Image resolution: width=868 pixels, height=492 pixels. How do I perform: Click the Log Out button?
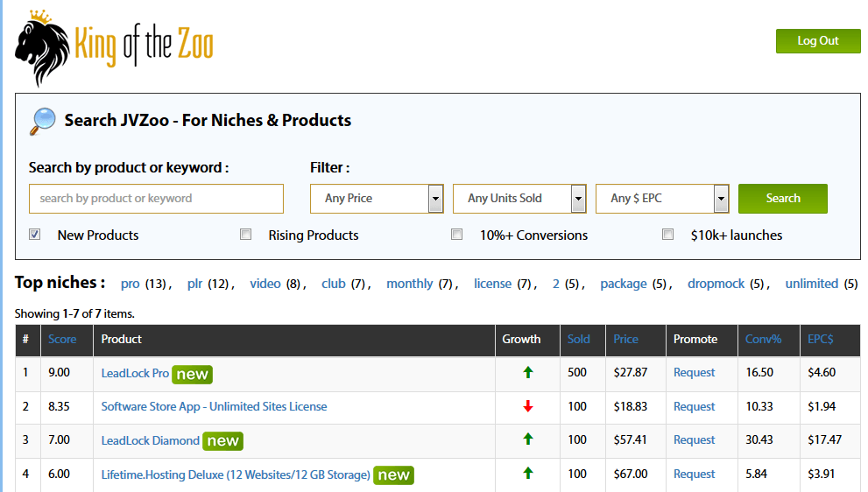pyautogui.click(x=818, y=41)
